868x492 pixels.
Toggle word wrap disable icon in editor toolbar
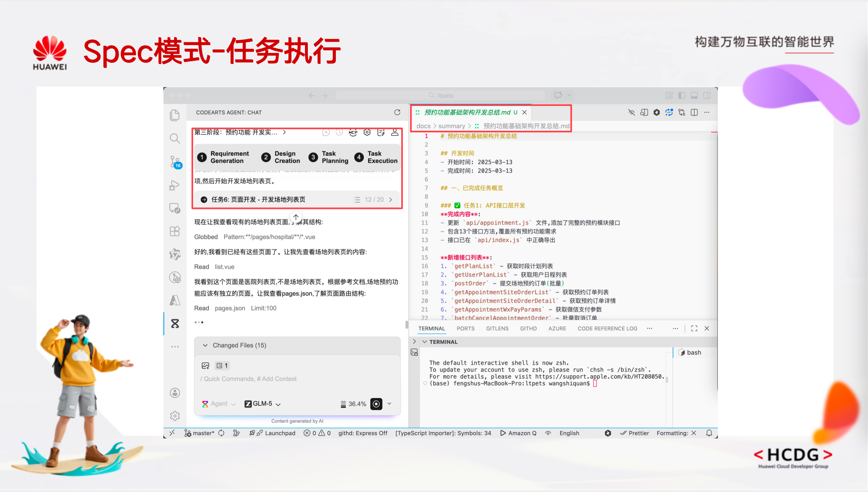click(631, 113)
